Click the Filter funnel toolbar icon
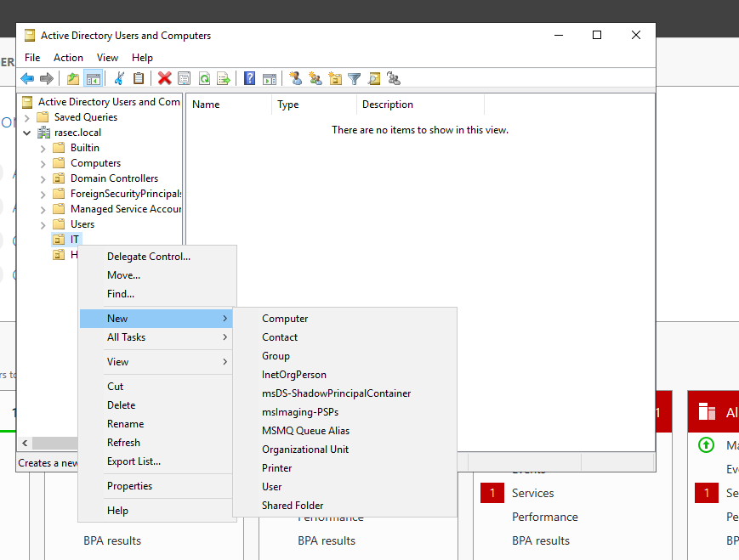 click(x=355, y=79)
